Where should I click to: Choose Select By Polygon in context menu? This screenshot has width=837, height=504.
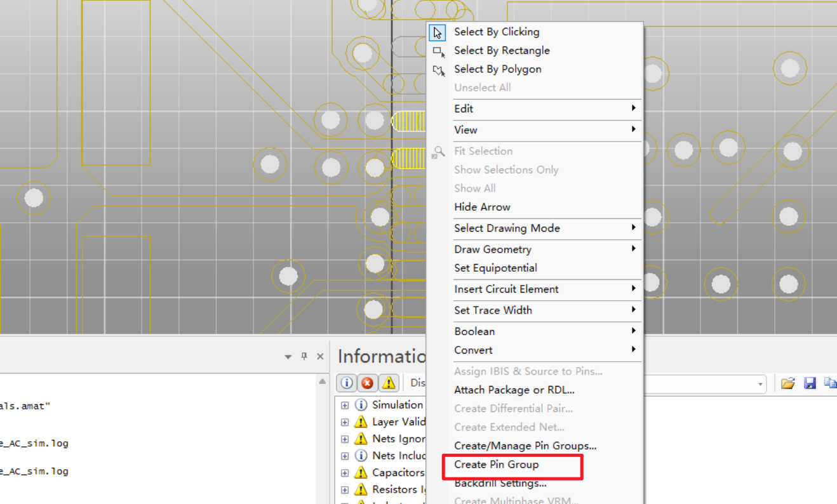click(535, 69)
